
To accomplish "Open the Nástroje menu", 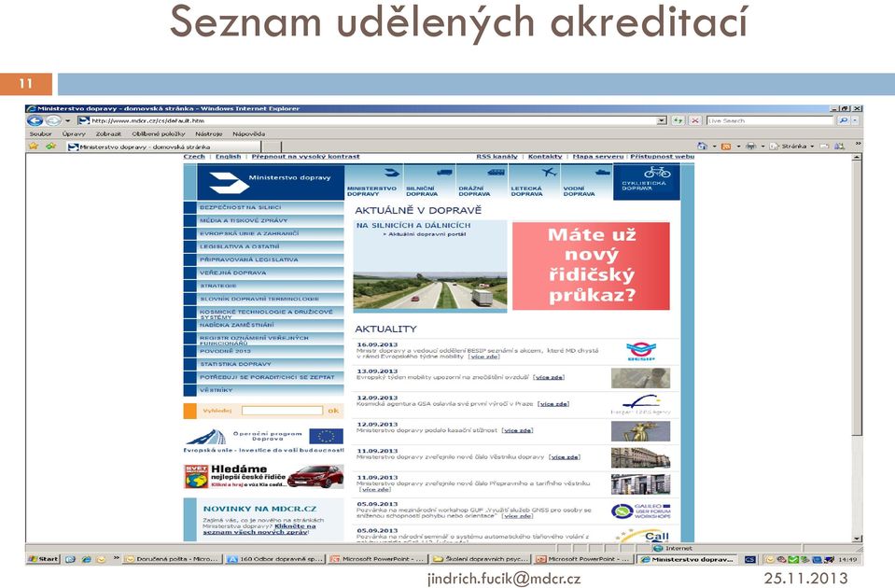I will coord(209,133).
